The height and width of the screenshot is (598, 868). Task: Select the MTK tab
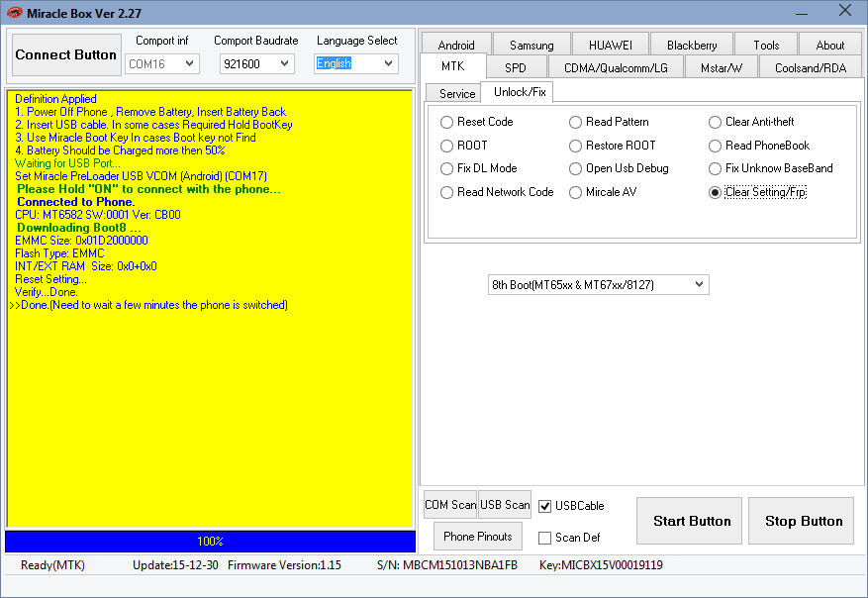[x=453, y=66]
